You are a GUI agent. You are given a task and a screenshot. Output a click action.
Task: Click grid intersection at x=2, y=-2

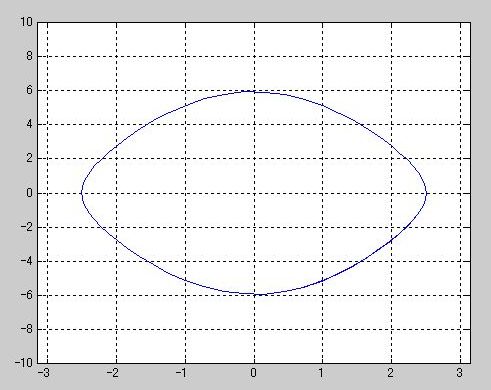click(391, 227)
